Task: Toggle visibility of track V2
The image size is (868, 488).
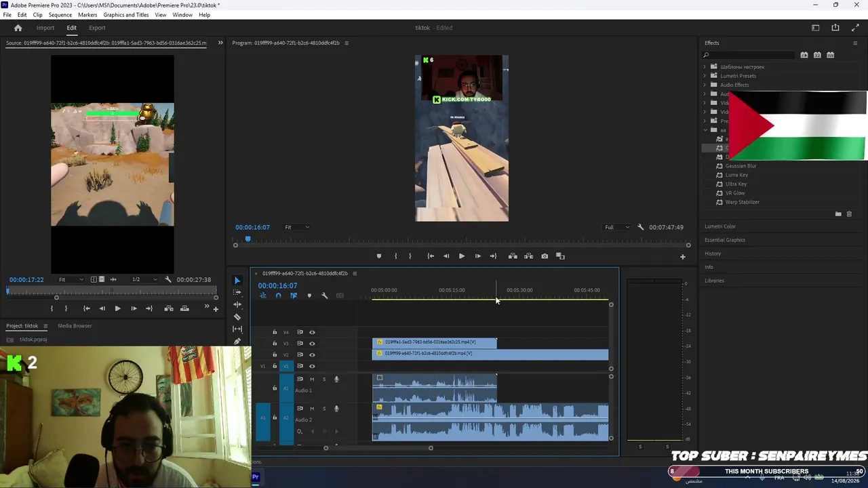Action: pyautogui.click(x=312, y=354)
